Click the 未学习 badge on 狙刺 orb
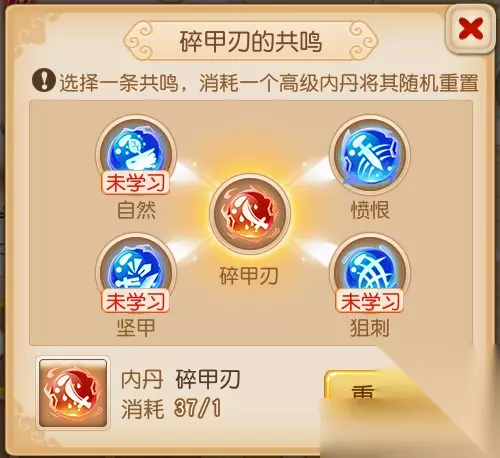 coord(369,301)
